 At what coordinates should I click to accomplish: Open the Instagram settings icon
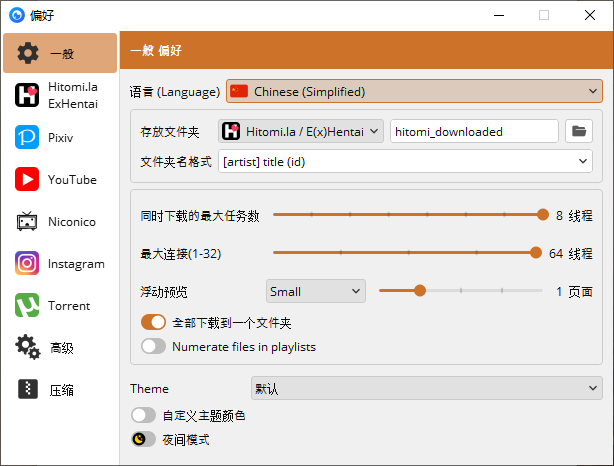[27, 263]
